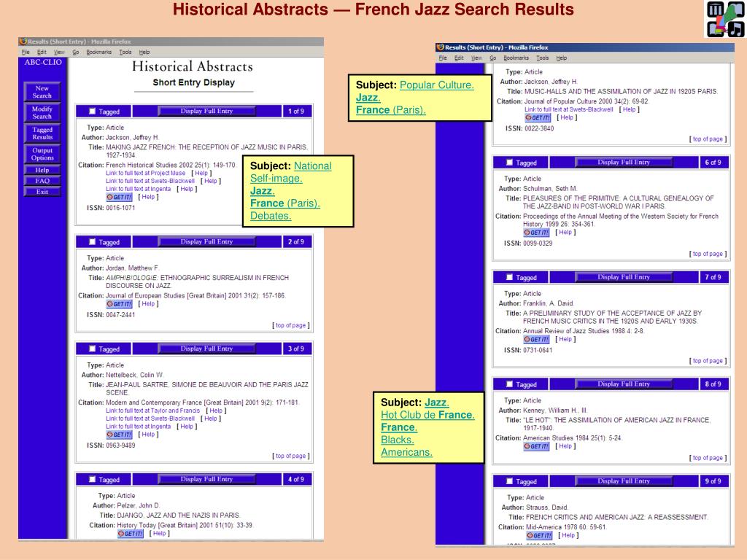Screen dimensions: 747x560
Task: Tag entry 8 of 9 checkbox
Action: (510, 384)
